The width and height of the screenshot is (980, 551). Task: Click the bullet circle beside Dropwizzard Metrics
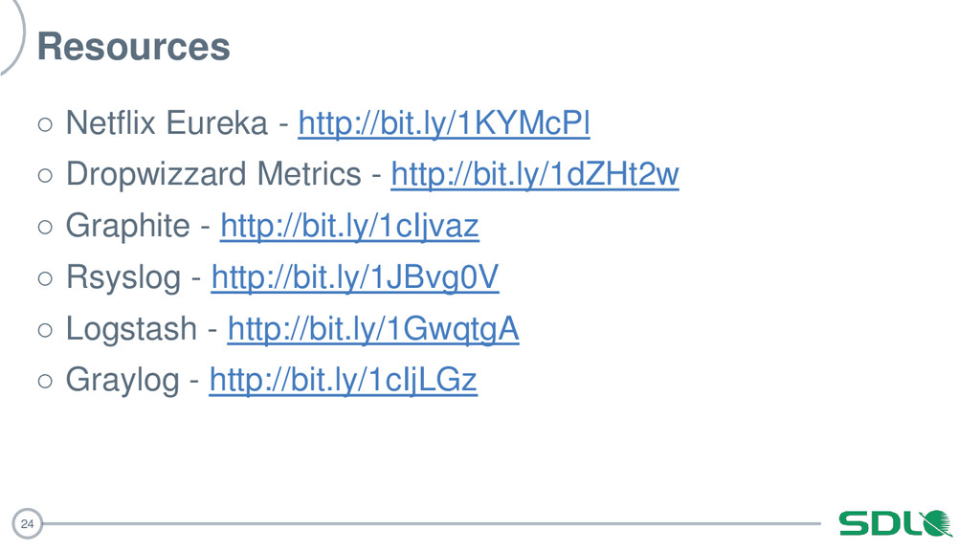click(x=45, y=176)
